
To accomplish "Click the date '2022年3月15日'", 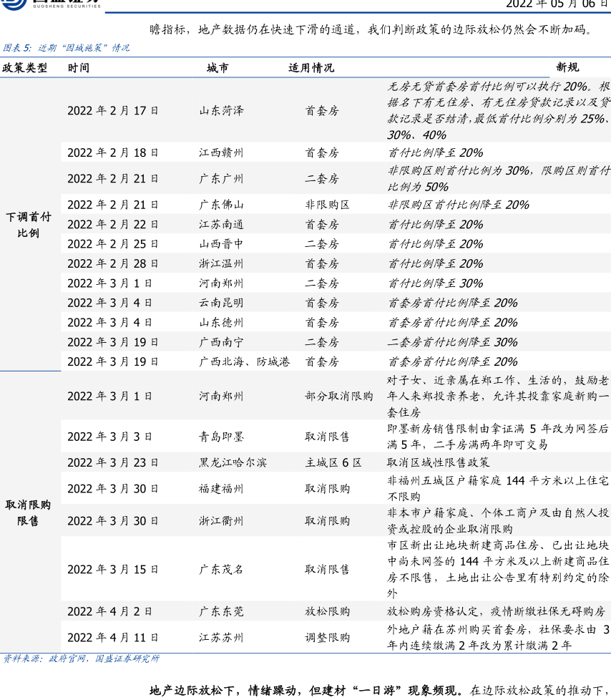I will pos(113,570).
